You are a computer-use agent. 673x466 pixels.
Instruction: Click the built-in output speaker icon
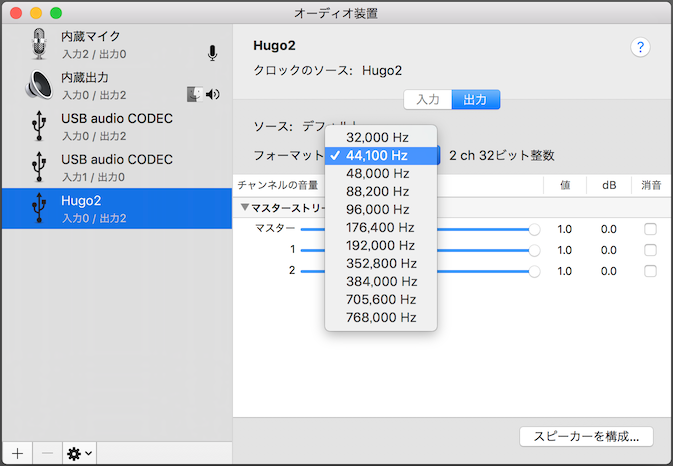click(x=39, y=85)
